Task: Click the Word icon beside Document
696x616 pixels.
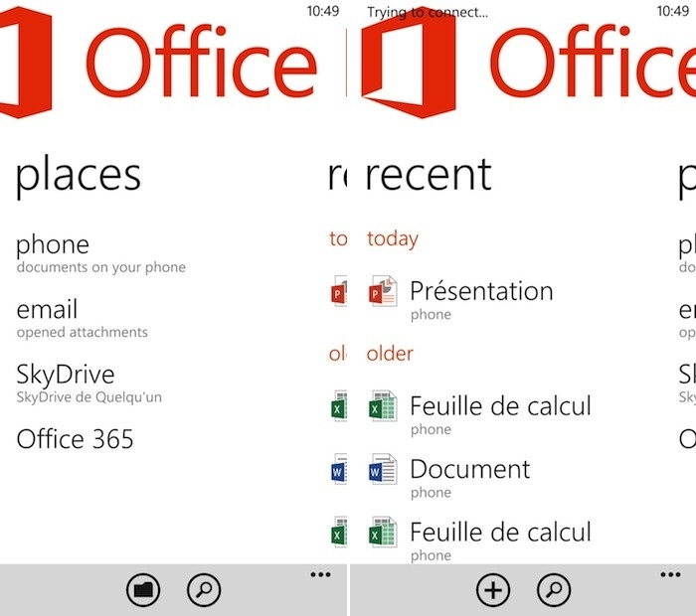Action: (383, 469)
